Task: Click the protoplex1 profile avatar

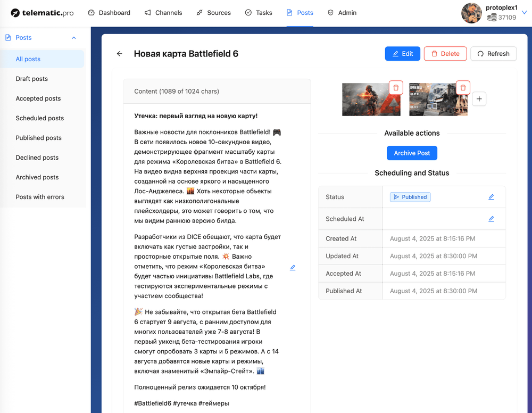Action: coord(471,13)
